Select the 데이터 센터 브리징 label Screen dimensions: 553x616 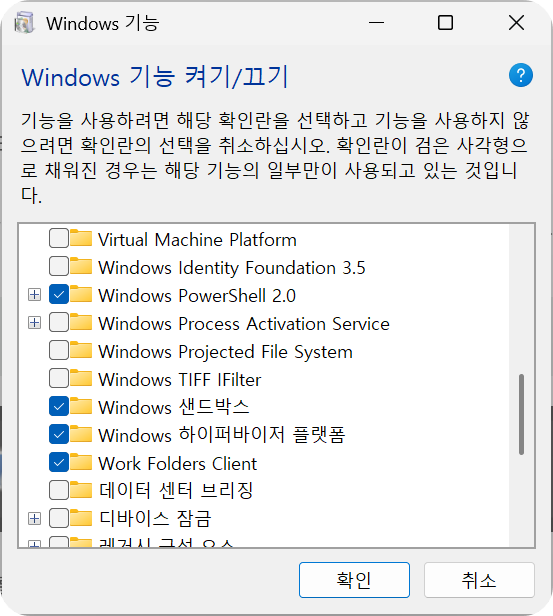point(176,491)
